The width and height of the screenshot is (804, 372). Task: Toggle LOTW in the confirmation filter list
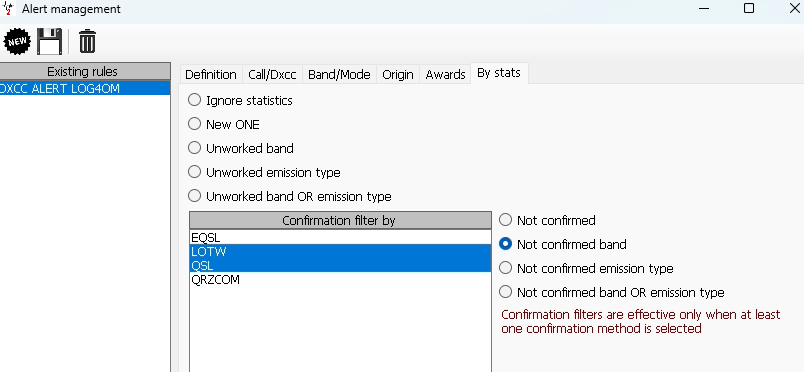pyautogui.click(x=340, y=251)
